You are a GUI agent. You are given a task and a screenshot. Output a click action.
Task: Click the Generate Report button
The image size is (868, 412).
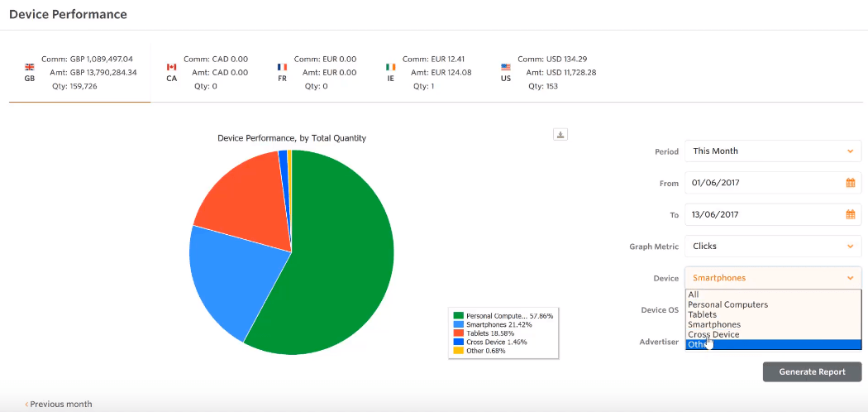[812, 371]
